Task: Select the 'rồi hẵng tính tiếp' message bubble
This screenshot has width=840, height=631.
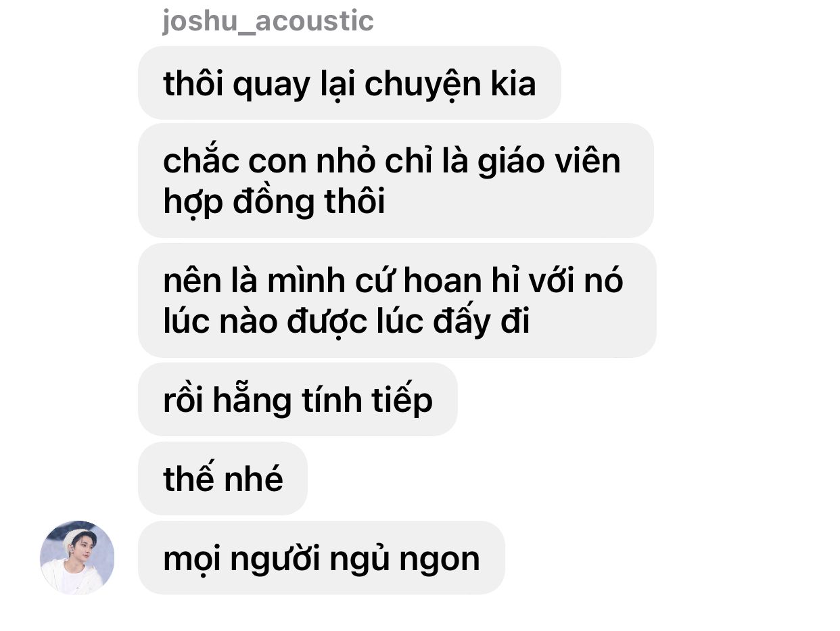Action: coord(298,400)
